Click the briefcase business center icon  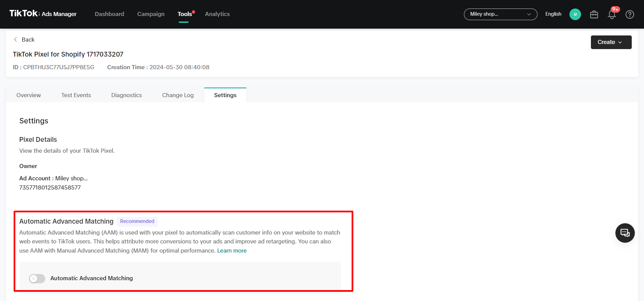coord(594,14)
